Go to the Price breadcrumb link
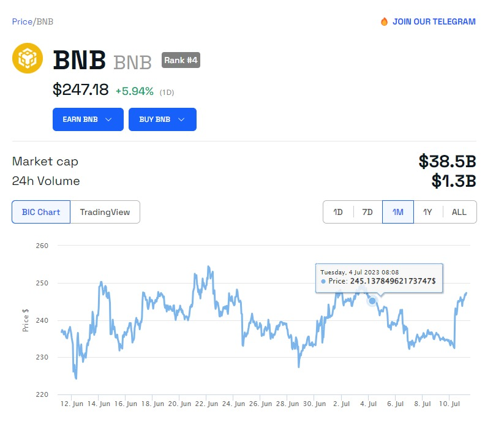This screenshot has width=504, height=422. click(22, 21)
